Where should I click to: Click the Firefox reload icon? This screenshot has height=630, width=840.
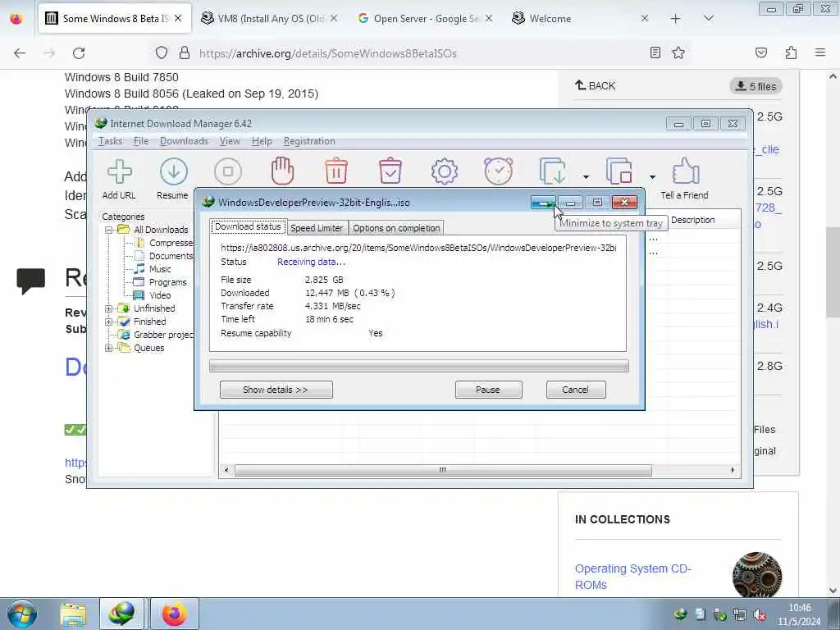click(79, 53)
